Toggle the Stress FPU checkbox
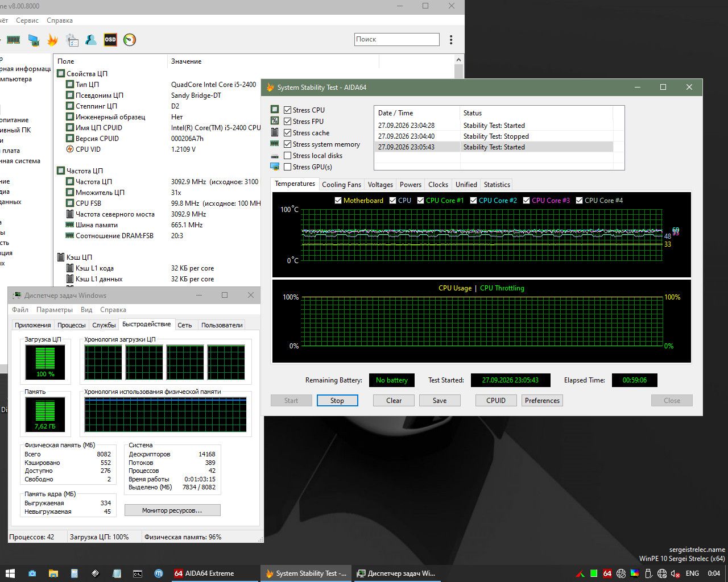Screen dimensions: 728x582 tap(288, 122)
